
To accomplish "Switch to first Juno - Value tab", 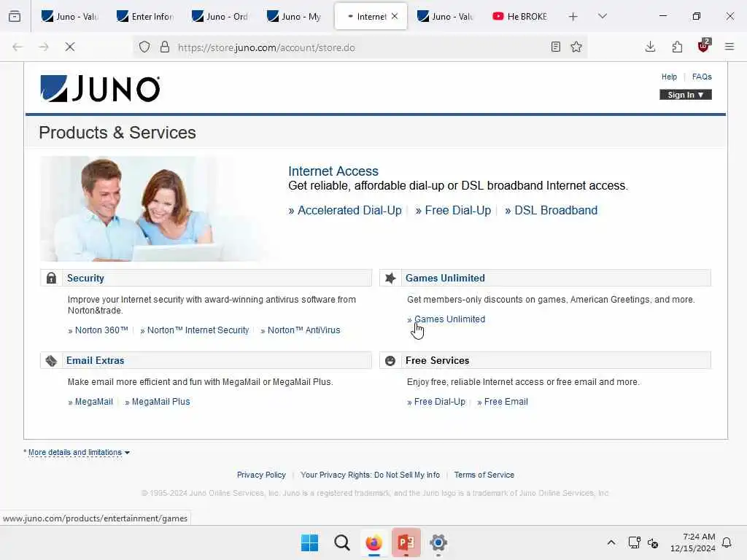I will [70, 17].
